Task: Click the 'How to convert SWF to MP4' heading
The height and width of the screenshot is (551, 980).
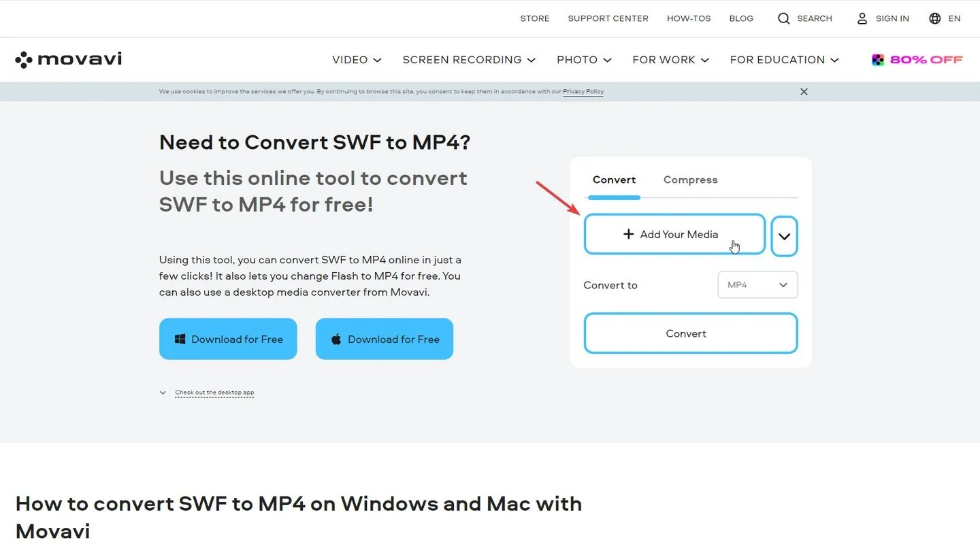Action: (299, 517)
